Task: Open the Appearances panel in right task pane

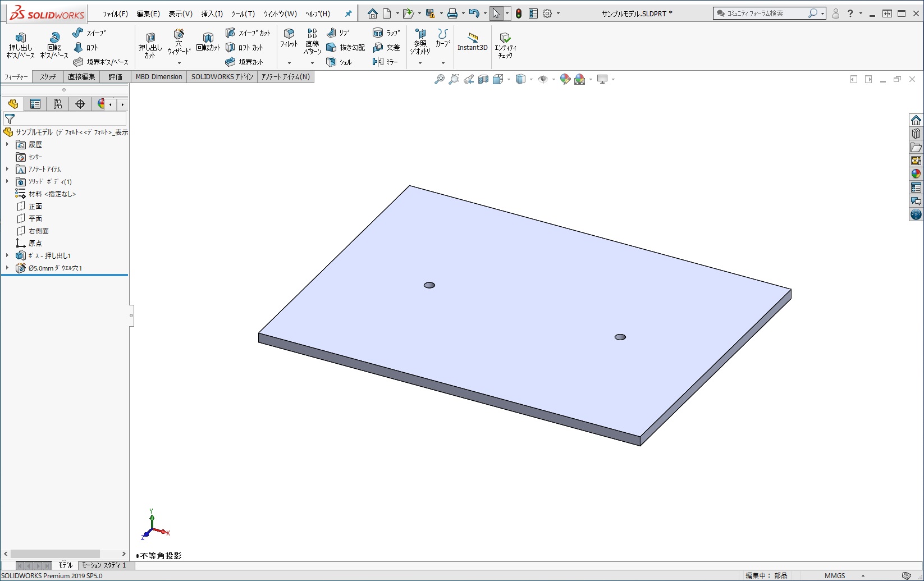Action: [x=916, y=174]
